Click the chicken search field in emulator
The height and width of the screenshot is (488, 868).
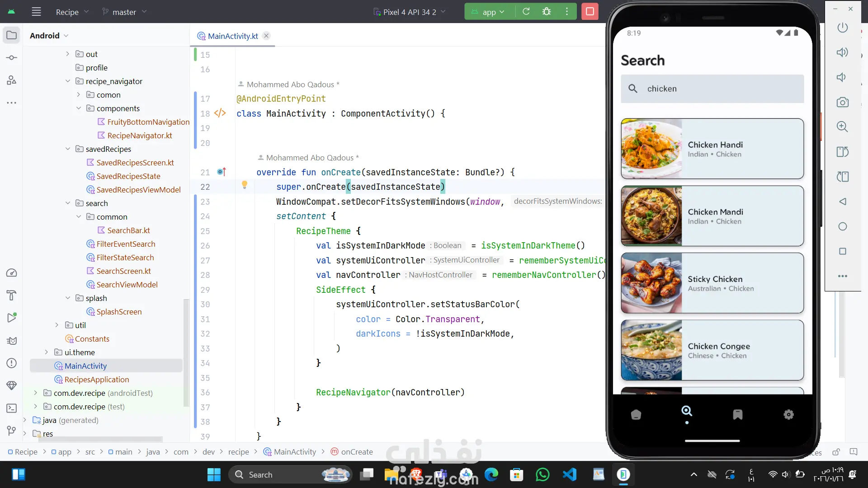712,89
